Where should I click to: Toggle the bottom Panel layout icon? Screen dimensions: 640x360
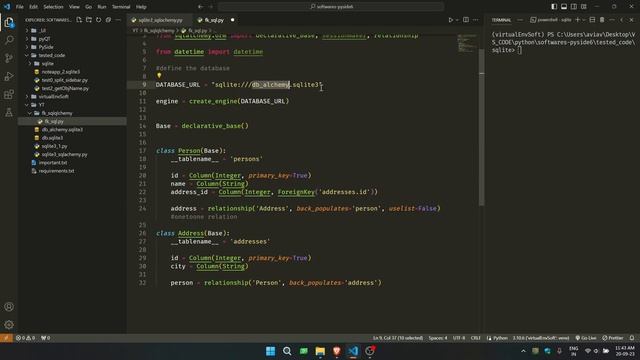(564, 7)
